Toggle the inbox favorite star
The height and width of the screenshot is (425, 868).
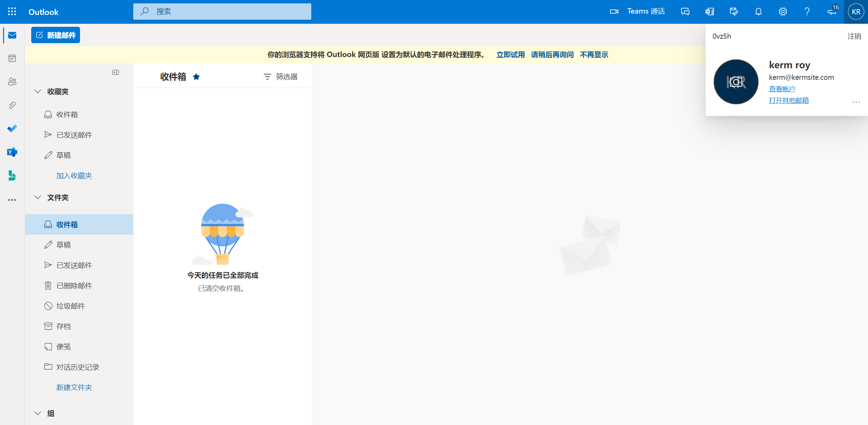click(x=196, y=77)
